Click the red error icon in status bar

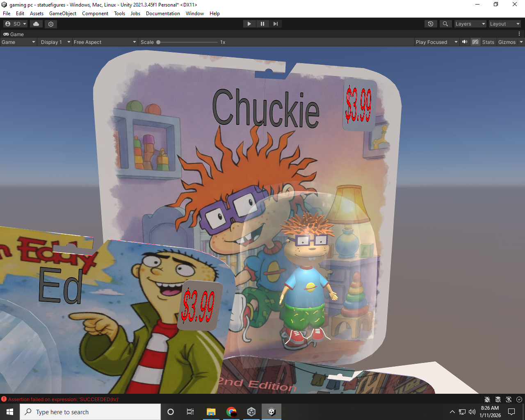tap(4, 399)
